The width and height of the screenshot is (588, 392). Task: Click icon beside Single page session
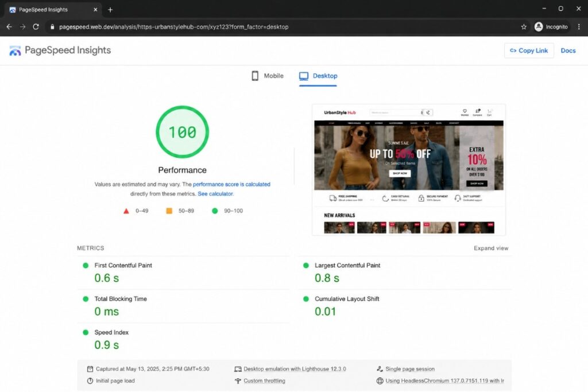pyautogui.click(x=380, y=369)
